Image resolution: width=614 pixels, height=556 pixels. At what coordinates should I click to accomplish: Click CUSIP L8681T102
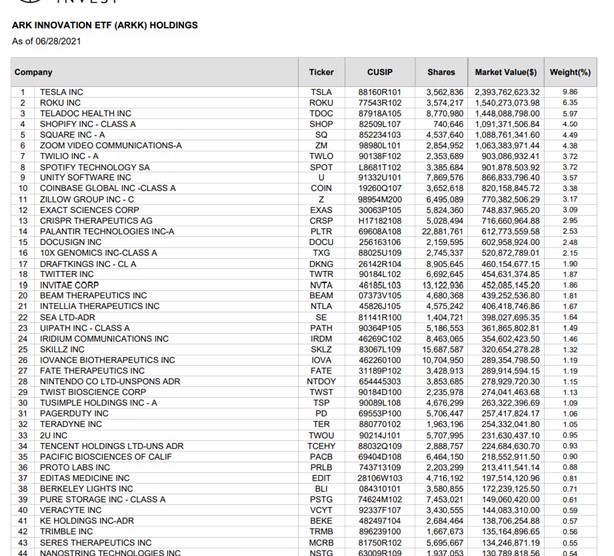click(x=380, y=167)
